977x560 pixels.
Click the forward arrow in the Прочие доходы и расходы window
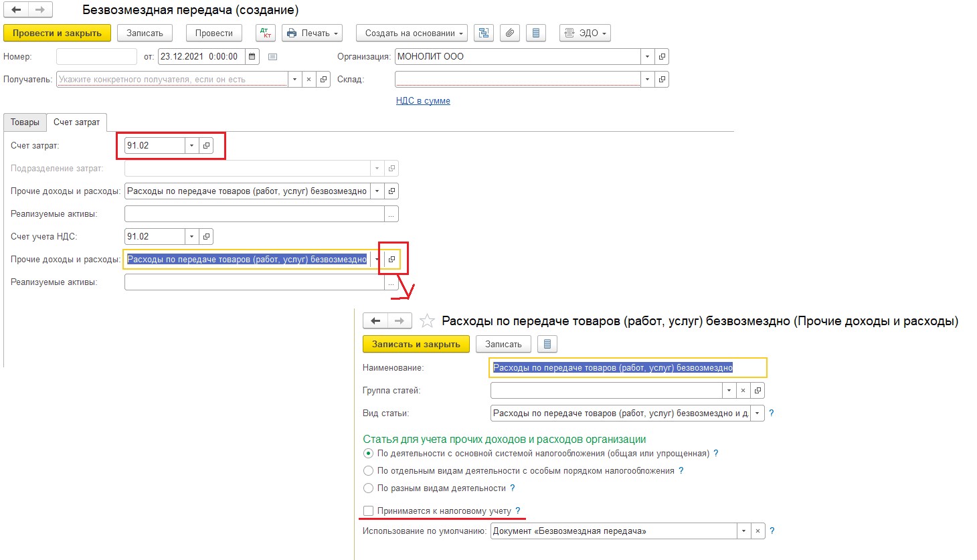[399, 320]
